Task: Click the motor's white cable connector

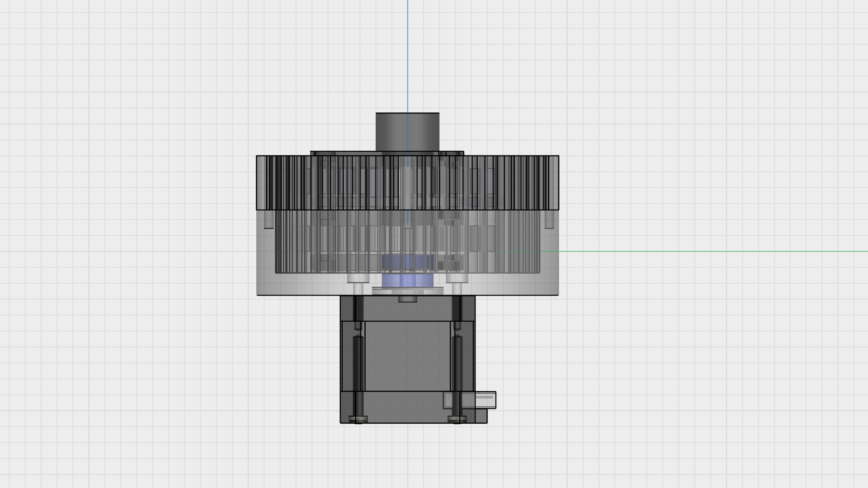Action: tap(470, 400)
